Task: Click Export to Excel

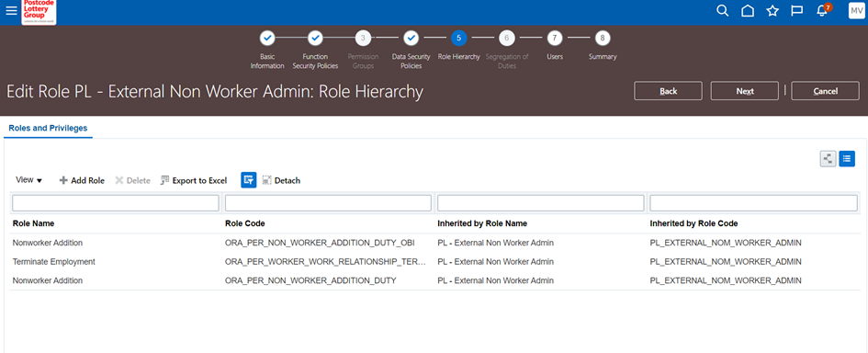Action: coord(194,180)
